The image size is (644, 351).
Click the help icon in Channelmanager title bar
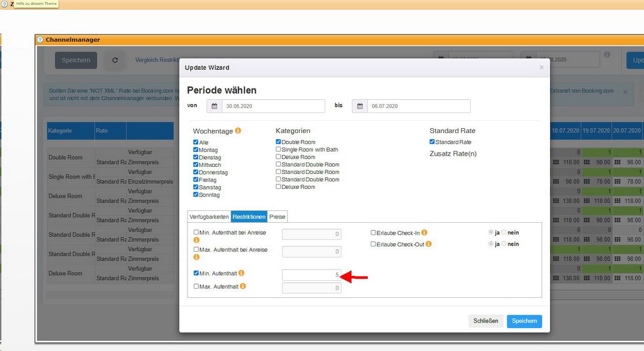click(40, 40)
